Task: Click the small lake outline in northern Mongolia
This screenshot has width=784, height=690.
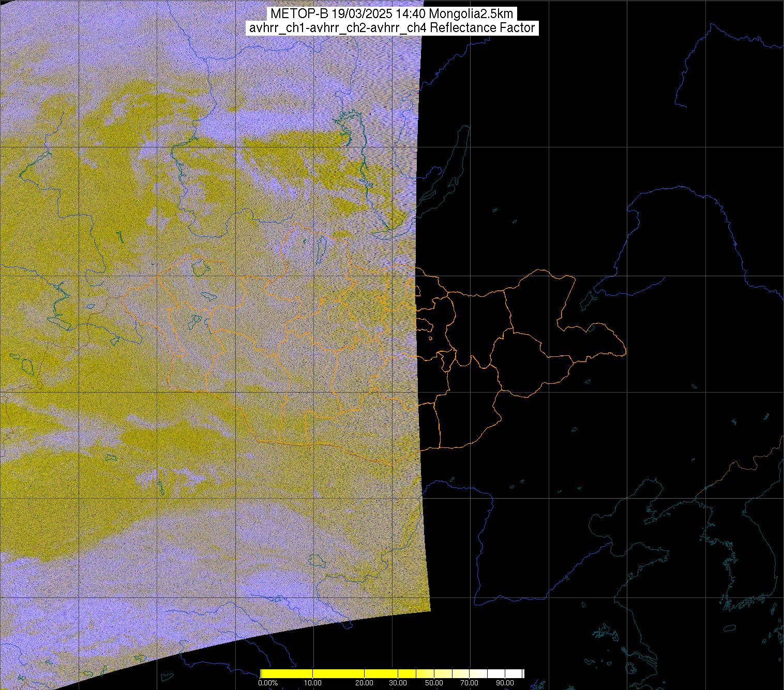Action: click(x=321, y=248)
